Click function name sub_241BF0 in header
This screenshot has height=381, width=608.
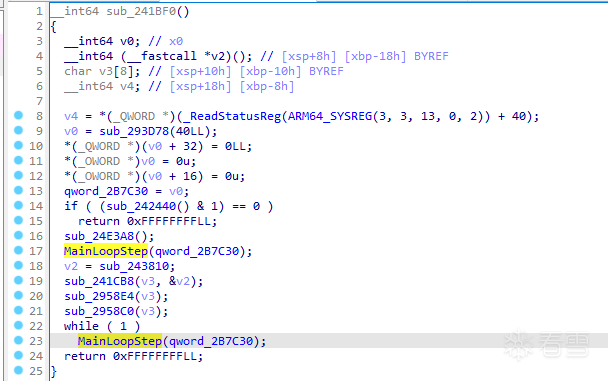pos(141,11)
